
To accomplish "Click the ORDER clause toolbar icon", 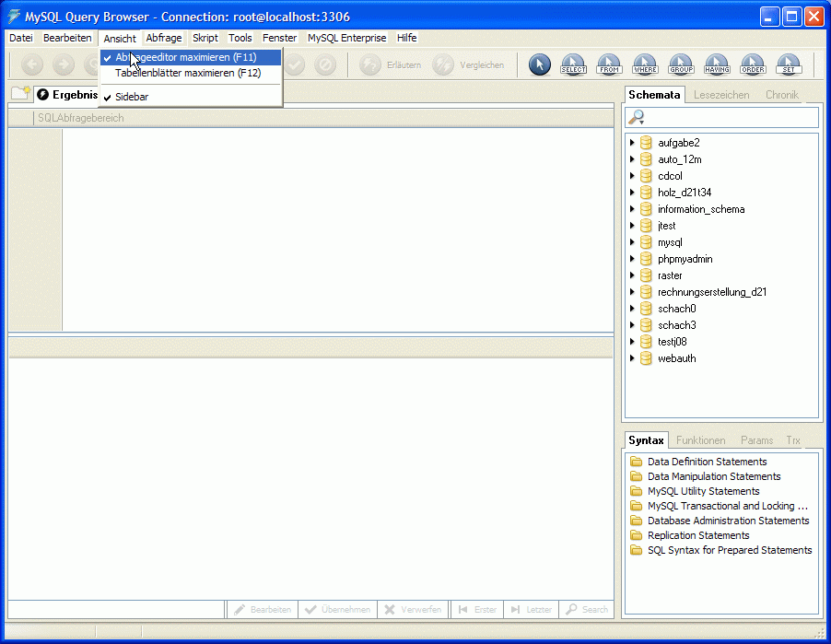I will tap(753, 64).
